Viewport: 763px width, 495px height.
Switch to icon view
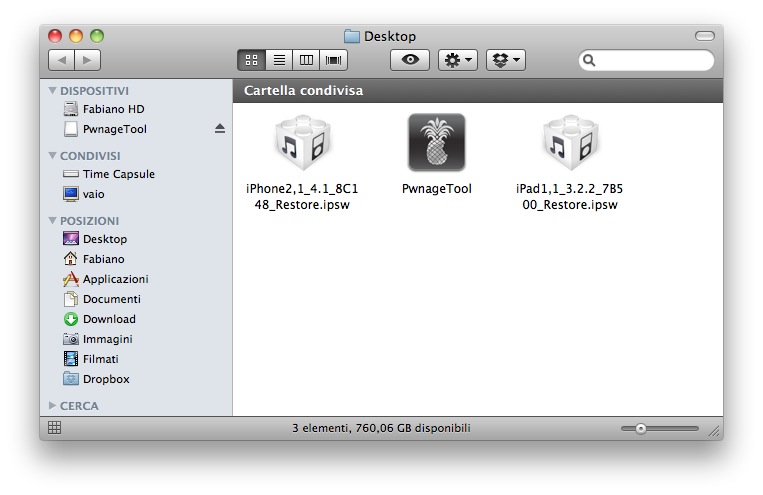[251, 60]
